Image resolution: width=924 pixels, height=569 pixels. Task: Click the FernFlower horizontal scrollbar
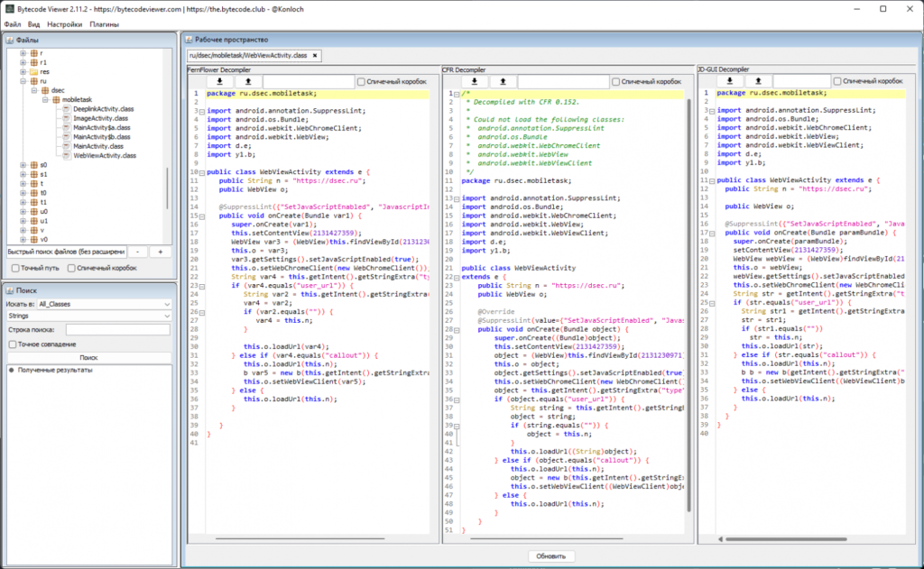300,538
